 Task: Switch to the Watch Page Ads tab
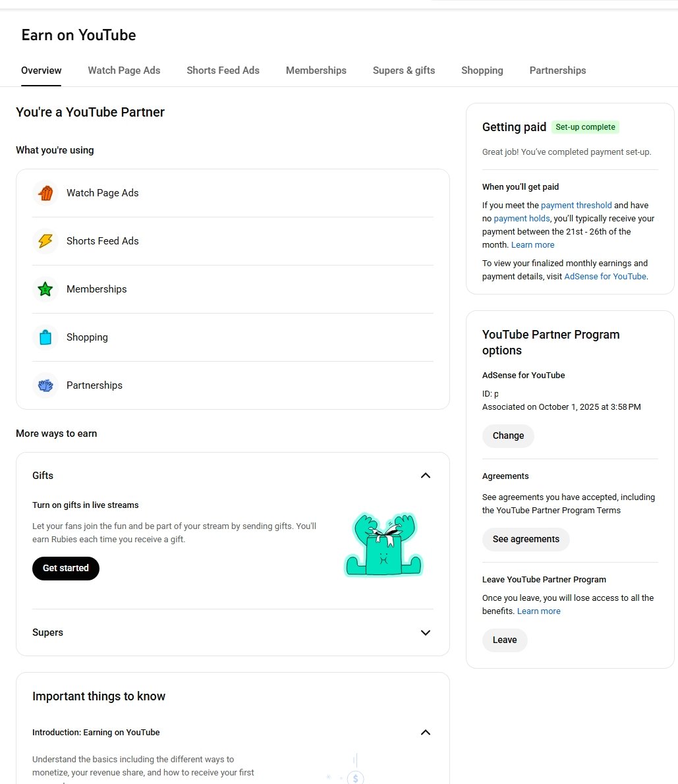(x=124, y=70)
